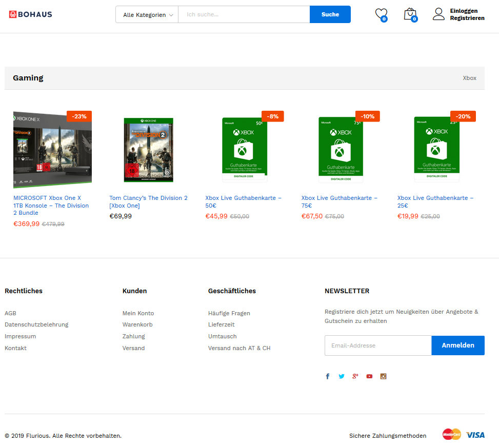Screen dimensions: 499x448
Task: Click the Bohaus logo
Action: tap(31, 14)
